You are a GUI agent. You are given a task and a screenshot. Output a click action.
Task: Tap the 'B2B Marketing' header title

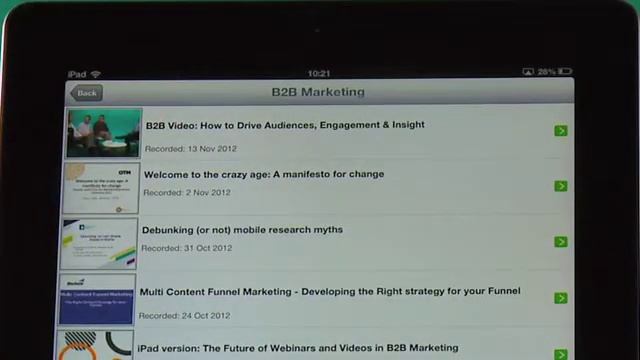pyautogui.click(x=318, y=92)
